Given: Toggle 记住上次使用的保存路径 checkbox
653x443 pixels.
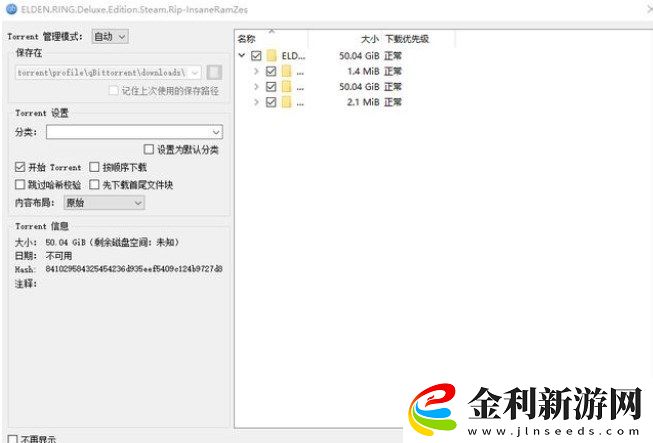Looking at the screenshot, I should (113, 90).
